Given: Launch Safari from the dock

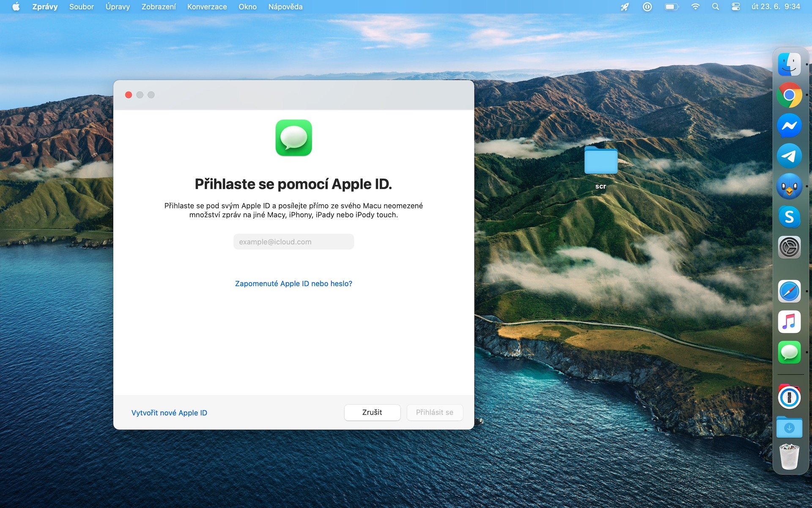Looking at the screenshot, I should [x=789, y=291].
